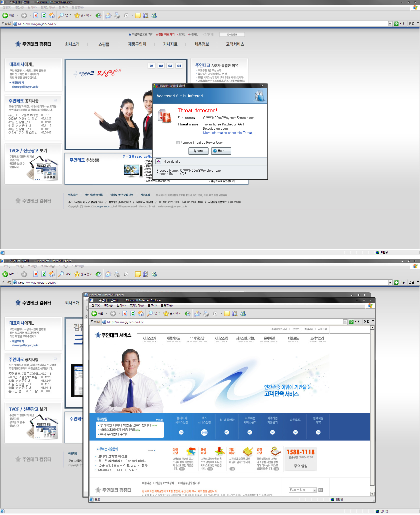Image resolution: width=420 pixels, height=515 pixels.
Task: Click 열린마당 open board icon
Action: [x=275, y=452]
